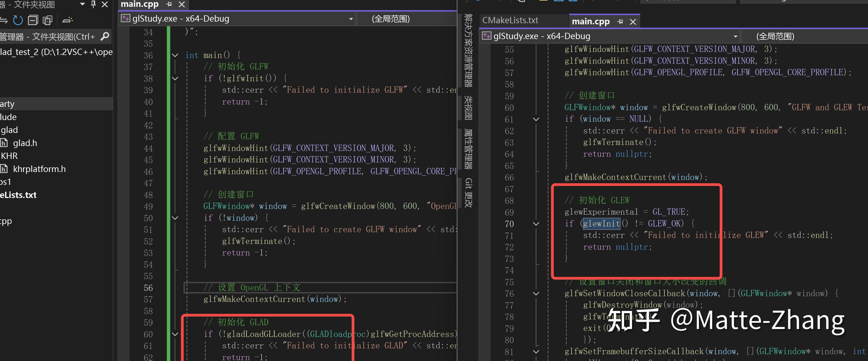Image resolution: width=868 pixels, height=361 pixels.
Task: Open Solution Explorer search with the magnifier icon
Action: 105,36
